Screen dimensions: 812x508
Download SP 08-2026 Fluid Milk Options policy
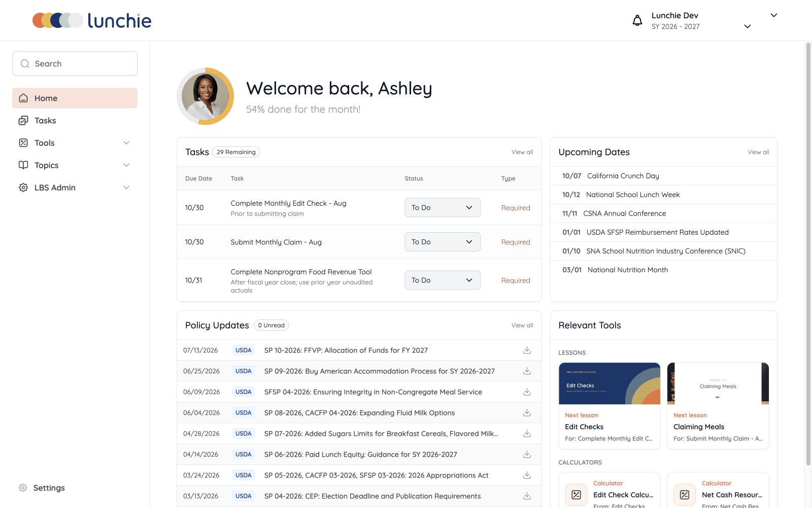point(527,412)
